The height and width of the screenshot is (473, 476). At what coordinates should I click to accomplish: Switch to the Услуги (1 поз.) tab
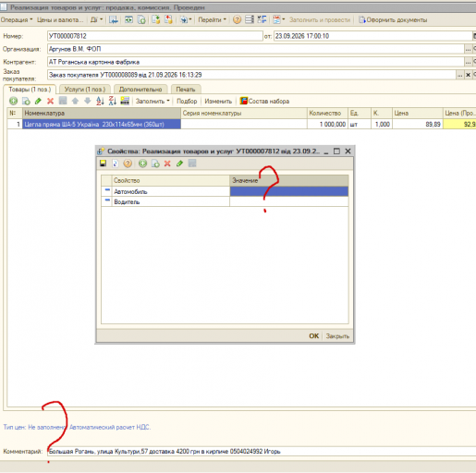[x=85, y=90]
